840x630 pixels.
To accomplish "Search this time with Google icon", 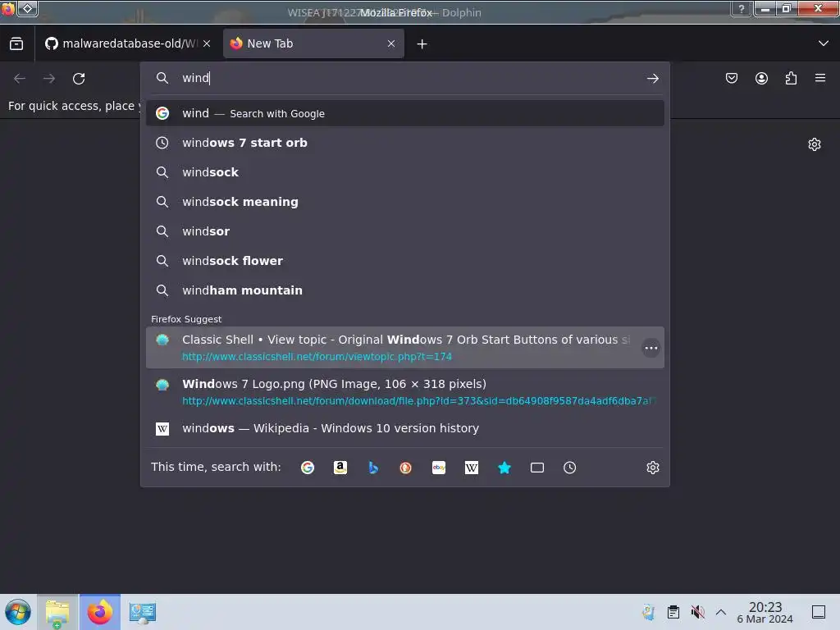I will (308, 468).
